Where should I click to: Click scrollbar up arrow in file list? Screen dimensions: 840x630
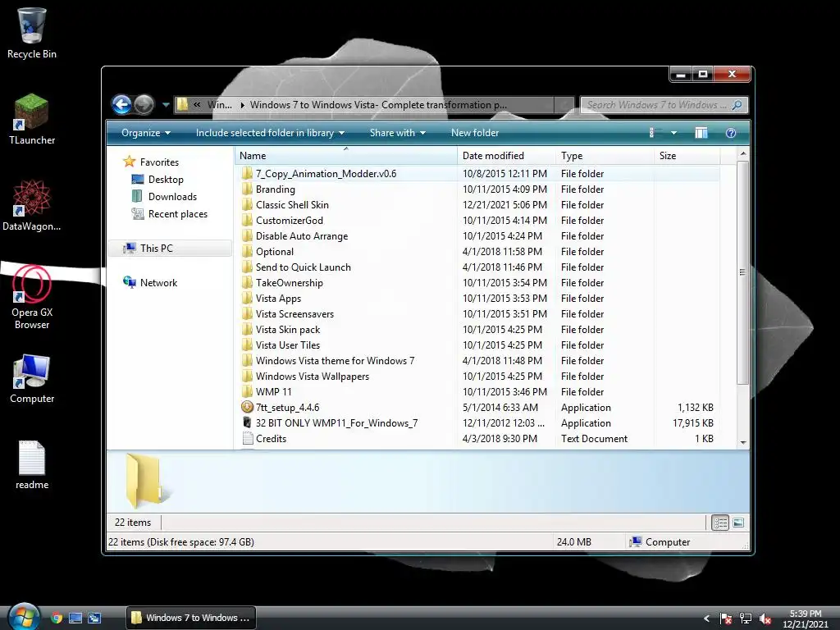743,153
